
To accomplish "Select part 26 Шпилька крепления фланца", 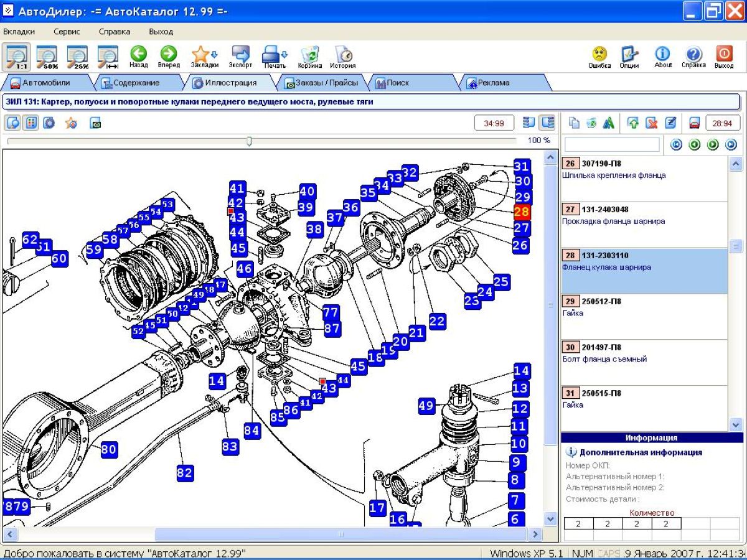I will (644, 179).
